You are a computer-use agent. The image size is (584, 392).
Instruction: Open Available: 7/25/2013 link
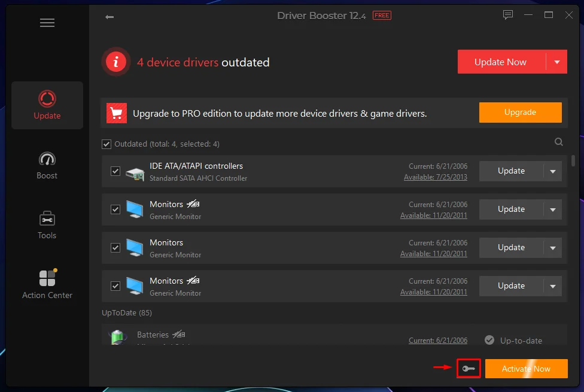[436, 177]
